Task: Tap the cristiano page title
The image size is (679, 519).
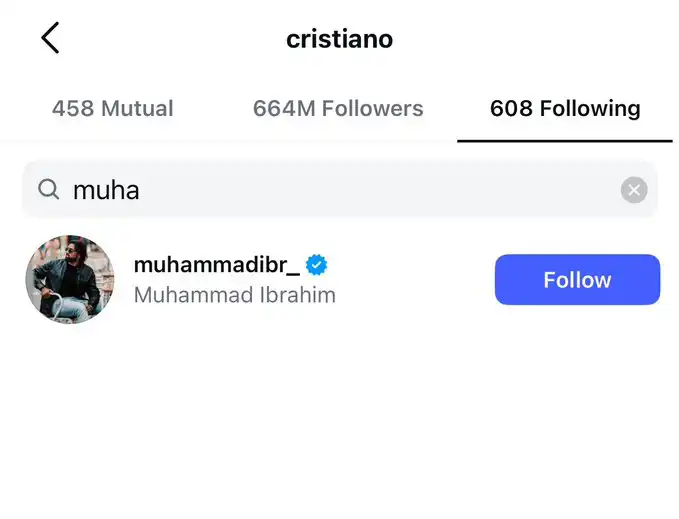Action: (x=339, y=39)
